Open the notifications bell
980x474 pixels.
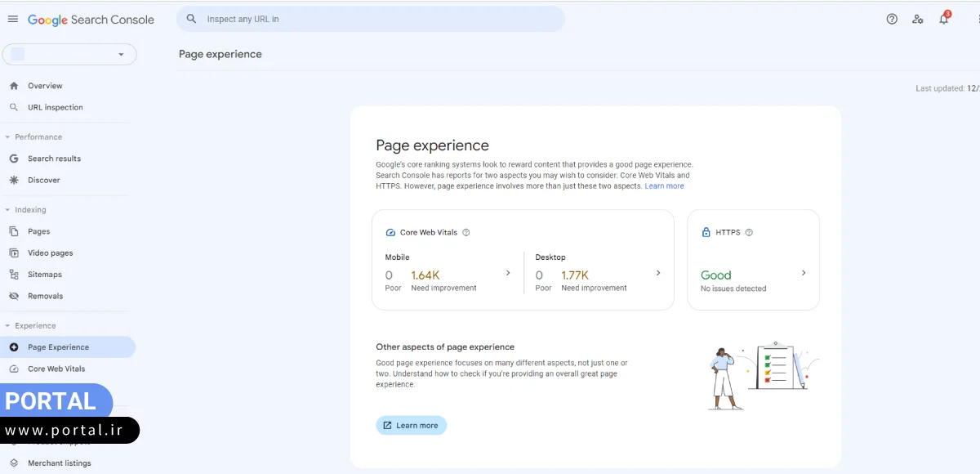[944, 20]
